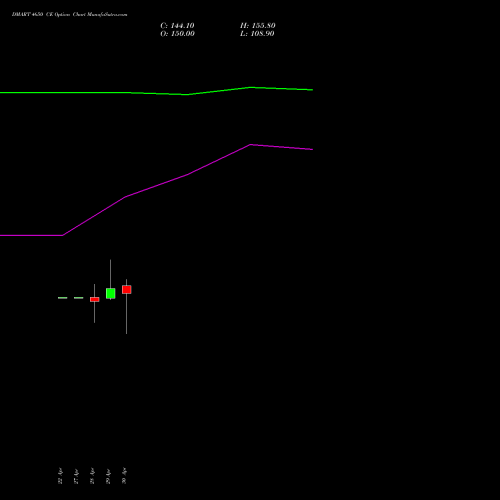Click the close price C: 144.10 label
The height and width of the screenshot is (500, 500).
coord(177,26)
